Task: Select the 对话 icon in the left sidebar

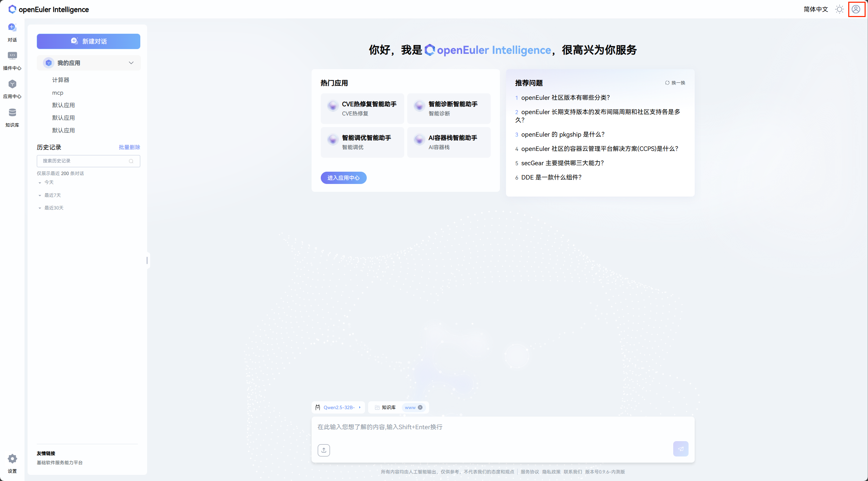Action: click(12, 31)
